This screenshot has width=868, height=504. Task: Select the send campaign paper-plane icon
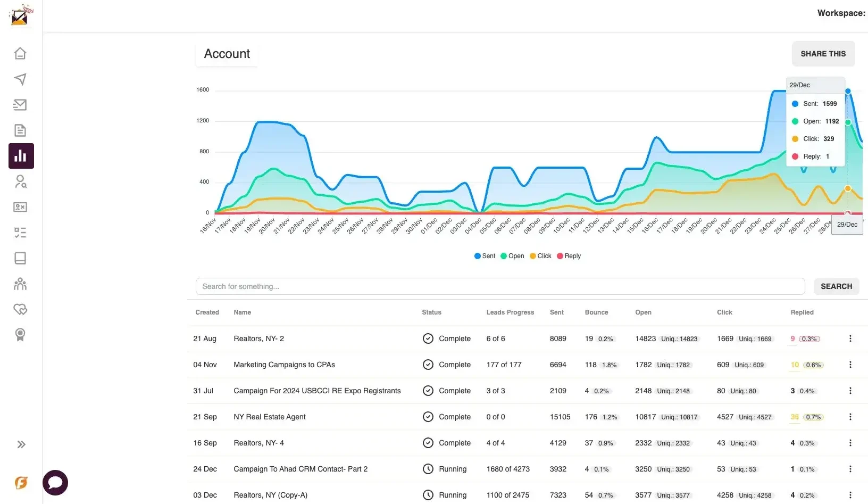click(x=20, y=79)
